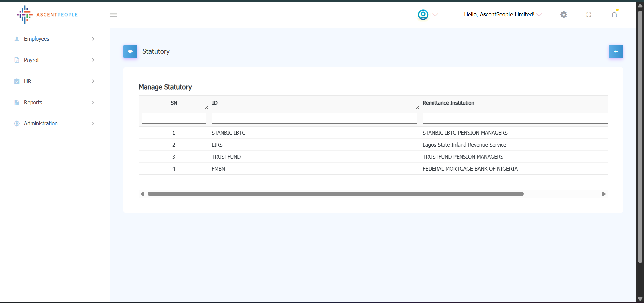Open the HR menu item
This screenshot has width=644, height=303.
pyautogui.click(x=28, y=81)
